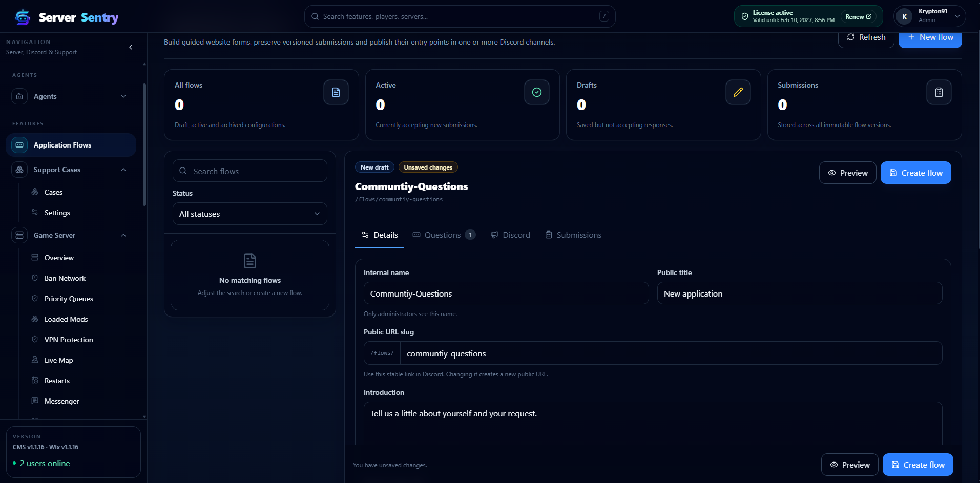Expand the Agents menu section
Screen dimensions: 980x483
point(123,96)
